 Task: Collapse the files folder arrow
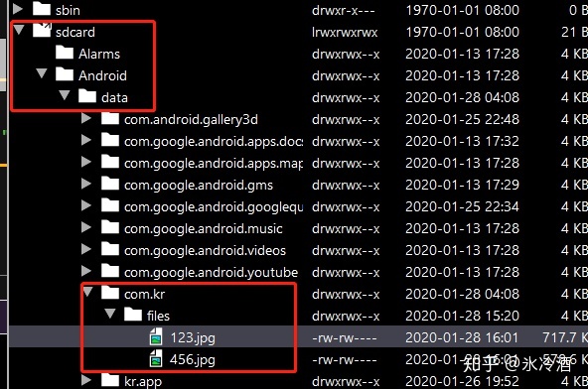[x=110, y=313]
